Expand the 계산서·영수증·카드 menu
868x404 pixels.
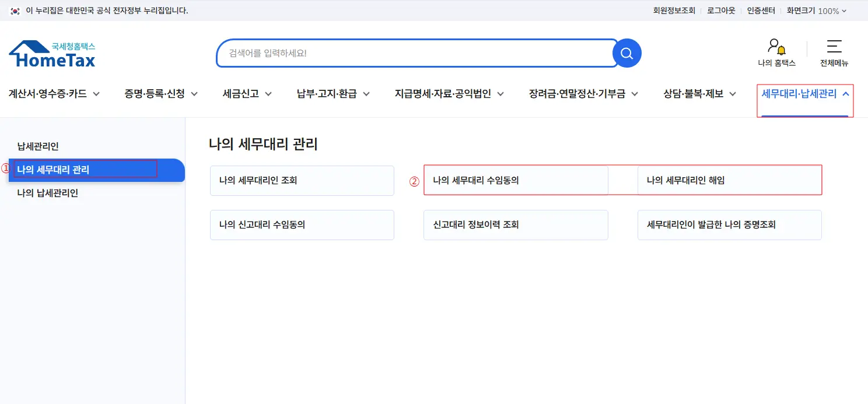54,94
